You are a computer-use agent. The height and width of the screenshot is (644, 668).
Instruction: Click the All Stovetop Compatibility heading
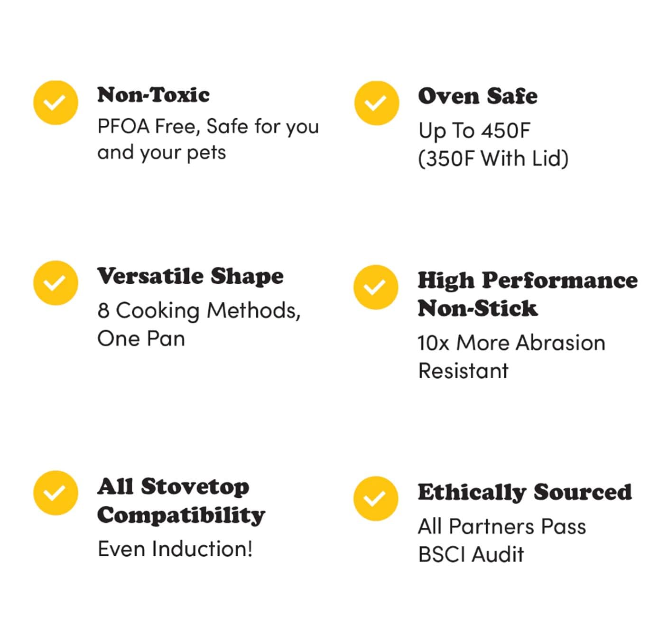181,501
